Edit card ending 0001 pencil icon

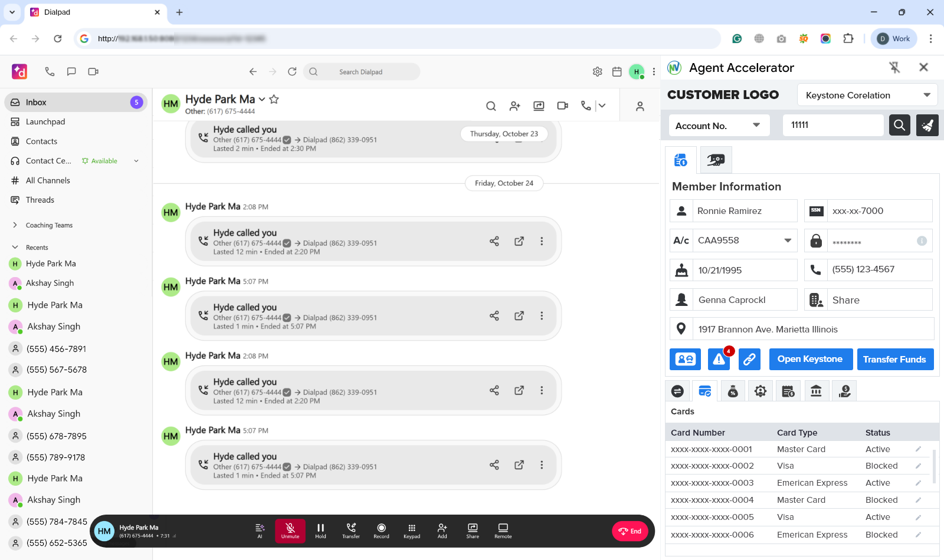pos(918,449)
